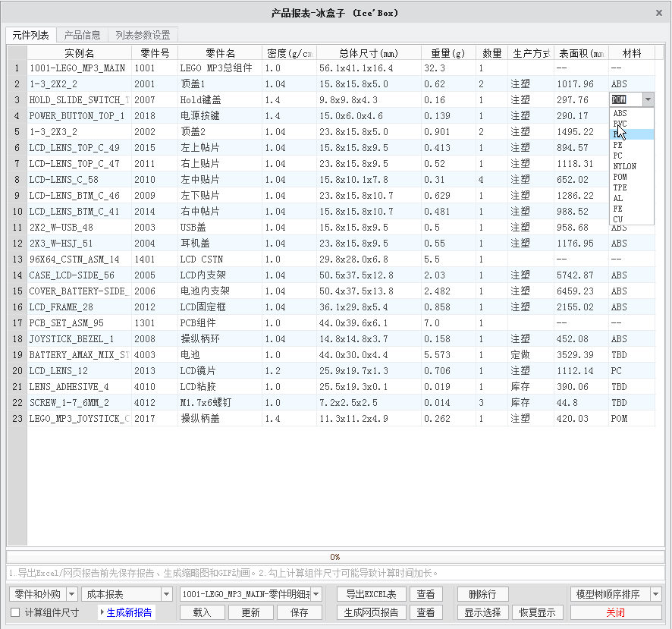Close the 产品报表 dialog with the X
This screenshot has height=629, width=672.
658,13
